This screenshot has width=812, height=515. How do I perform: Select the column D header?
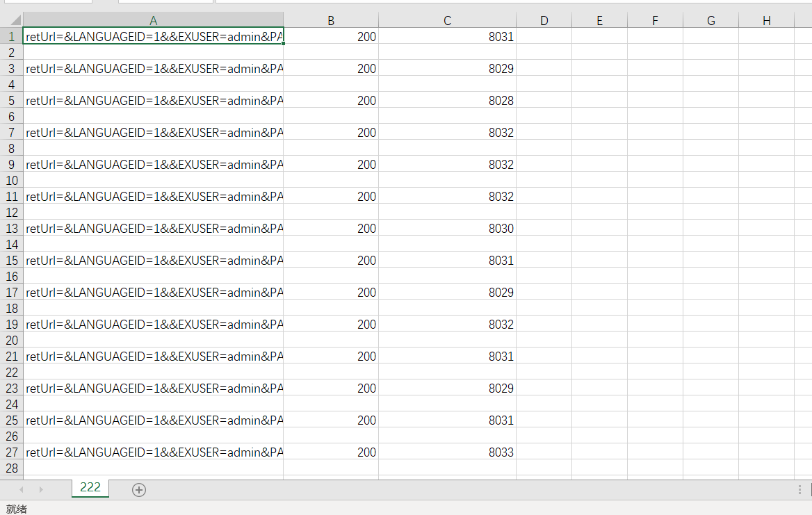pos(544,21)
